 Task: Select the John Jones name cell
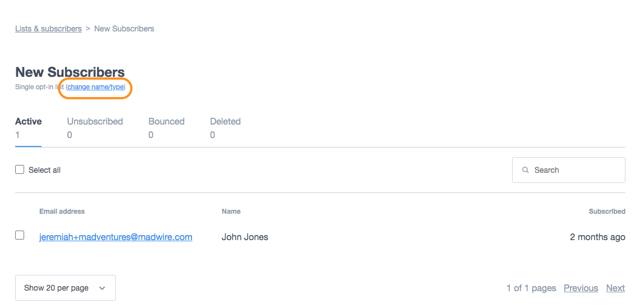pyautogui.click(x=245, y=237)
